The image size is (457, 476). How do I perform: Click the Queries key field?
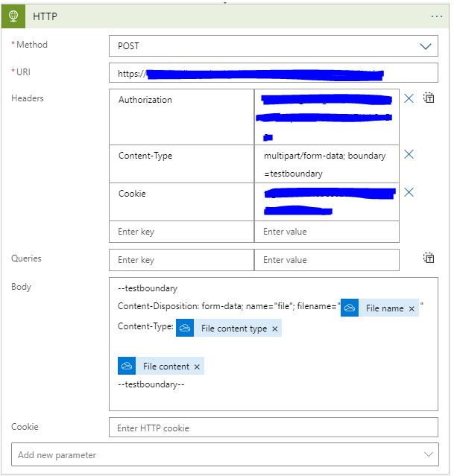(181, 260)
